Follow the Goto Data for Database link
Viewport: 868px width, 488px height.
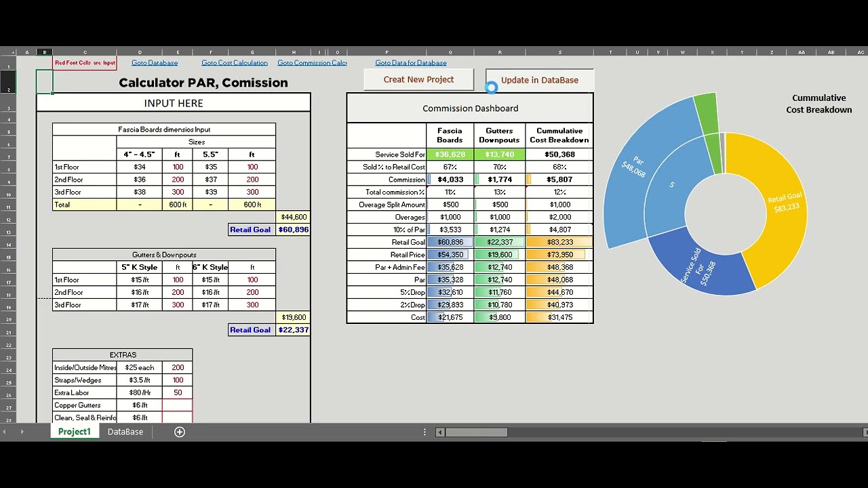pyautogui.click(x=411, y=62)
